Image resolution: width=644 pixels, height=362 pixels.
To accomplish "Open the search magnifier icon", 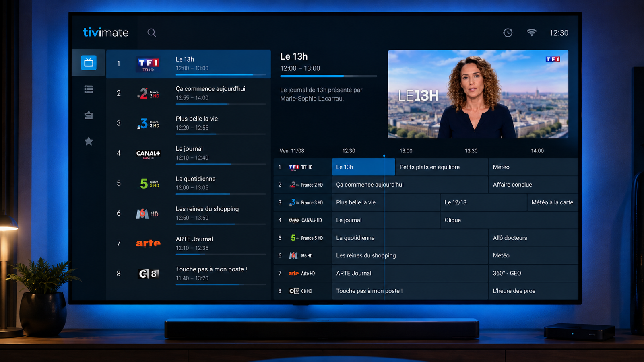I will tap(151, 33).
